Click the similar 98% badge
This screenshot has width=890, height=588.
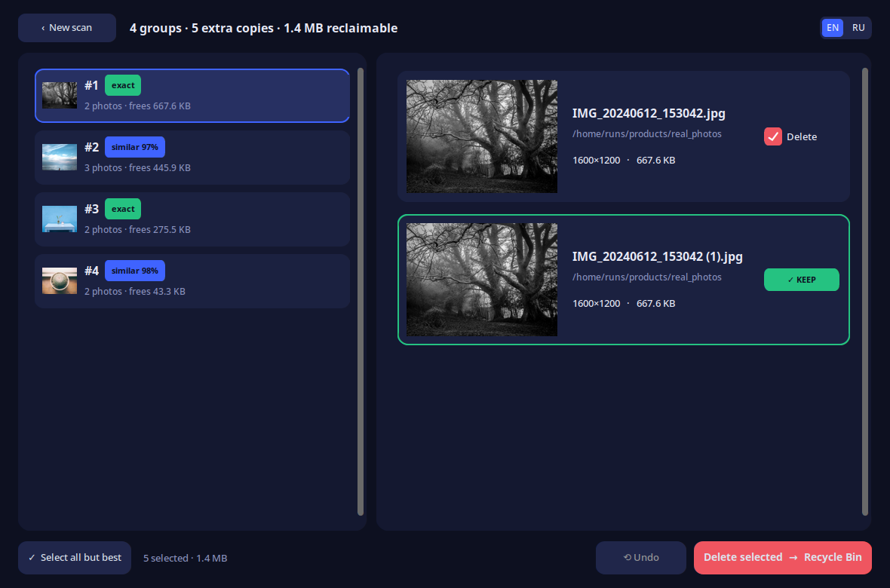tap(134, 271)
